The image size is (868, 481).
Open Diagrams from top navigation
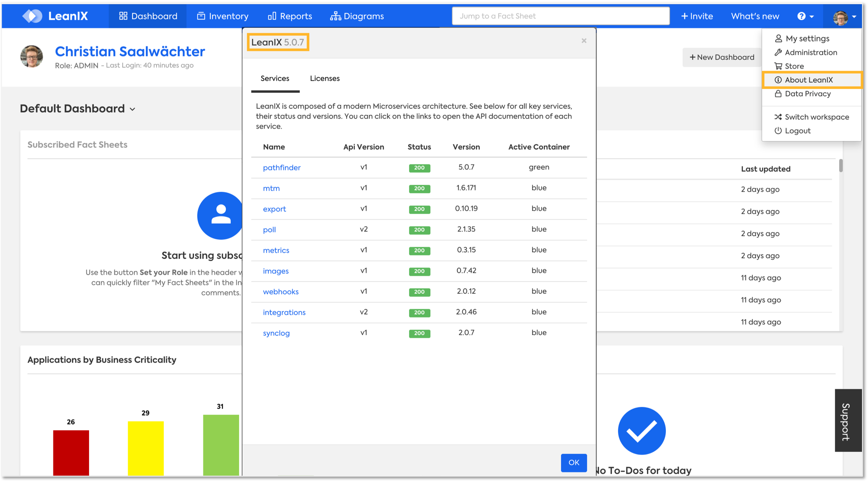357,16
